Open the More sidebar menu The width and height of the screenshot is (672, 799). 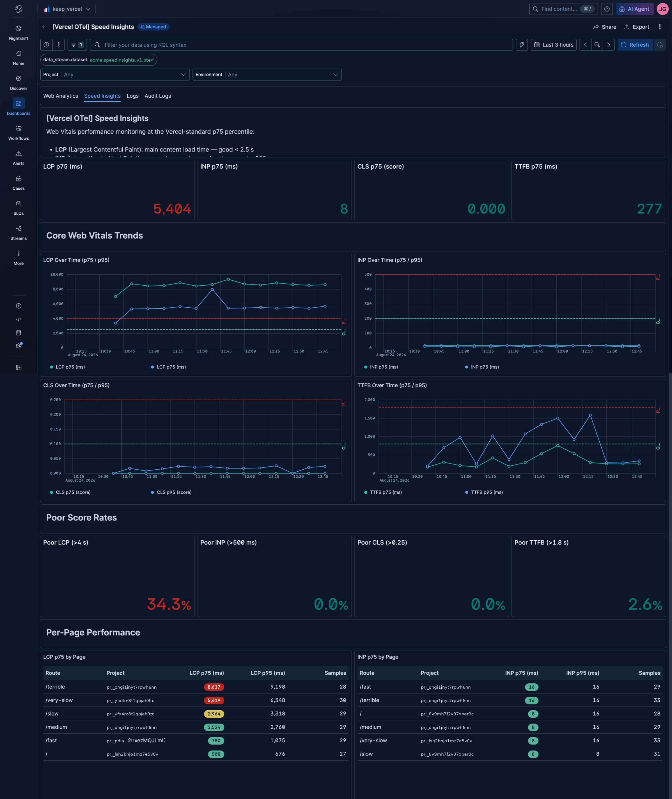click(x=18, y=258)
